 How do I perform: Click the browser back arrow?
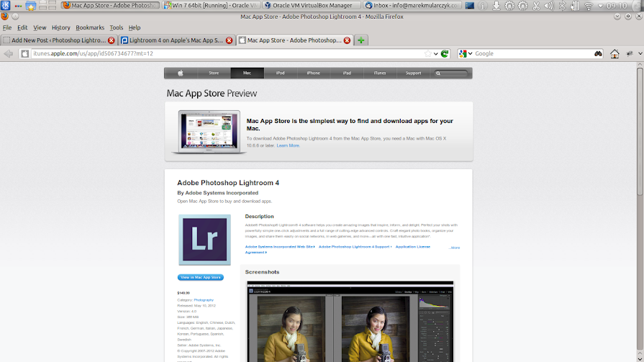coord(8,53)
